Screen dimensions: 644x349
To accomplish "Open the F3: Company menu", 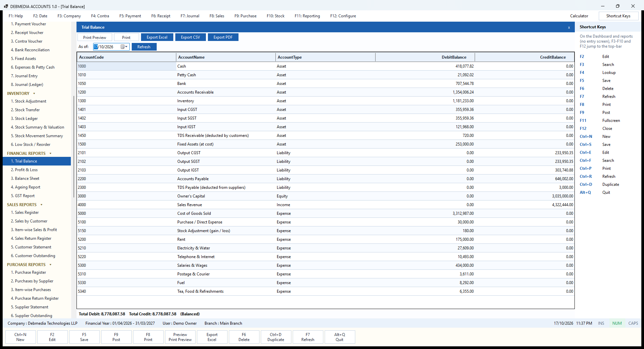I will (69, 16).
